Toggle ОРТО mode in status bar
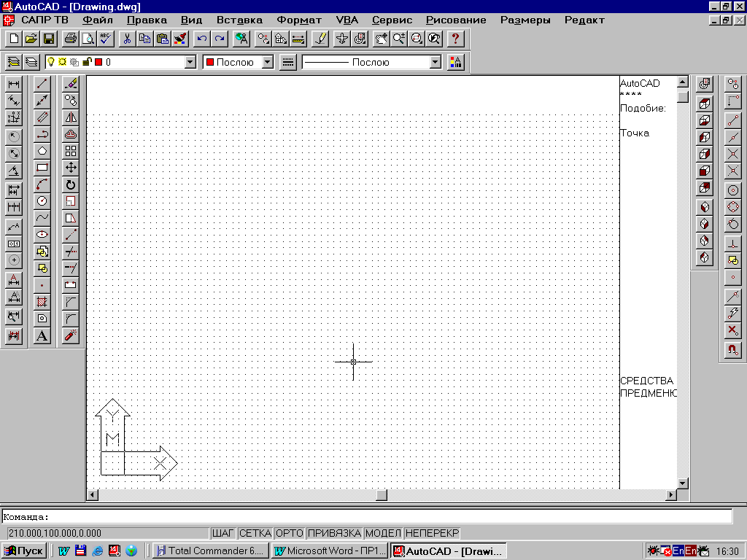 click(x=290, y=533)
